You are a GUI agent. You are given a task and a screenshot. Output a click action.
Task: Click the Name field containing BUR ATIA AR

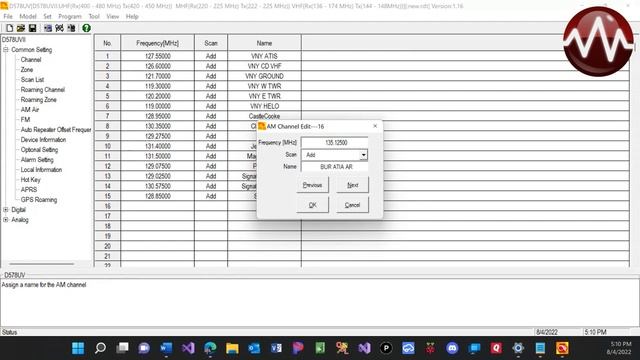[x=335, y=167]
